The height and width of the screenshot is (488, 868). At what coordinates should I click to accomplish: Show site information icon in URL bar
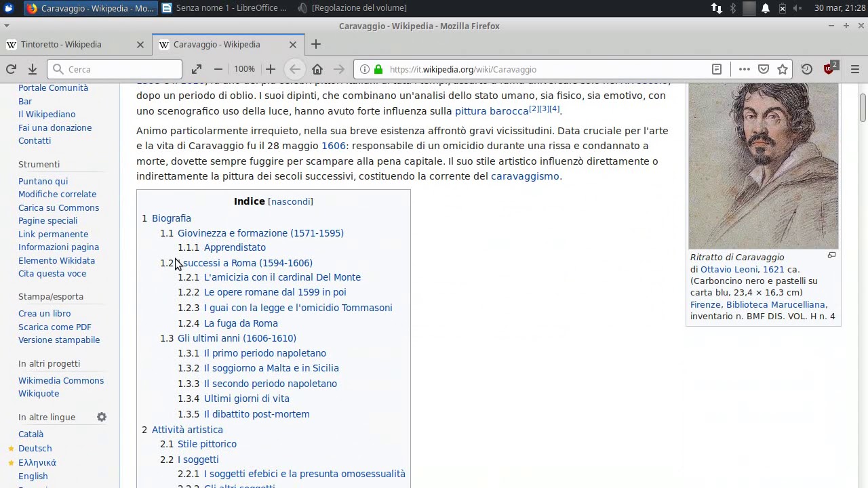pos(365,69)
